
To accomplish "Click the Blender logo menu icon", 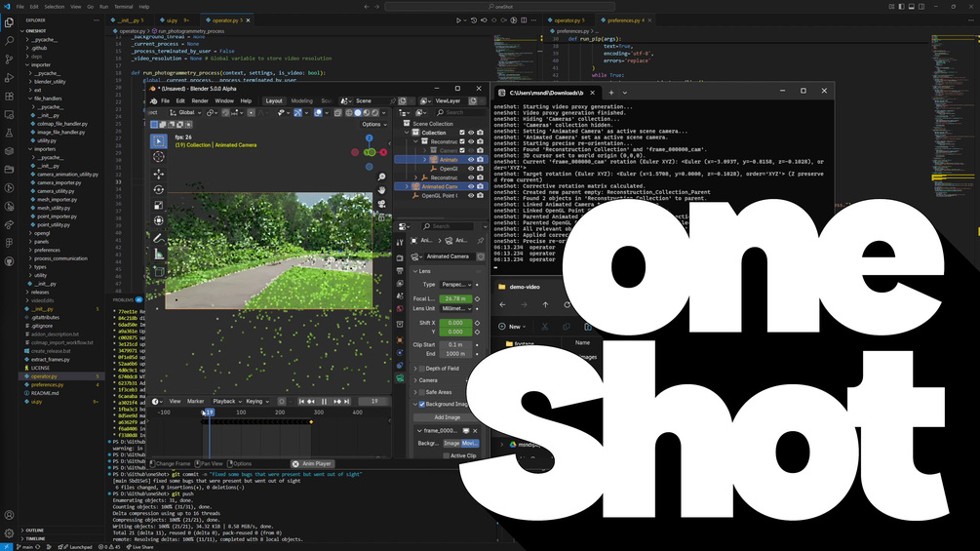I will 154,100.
